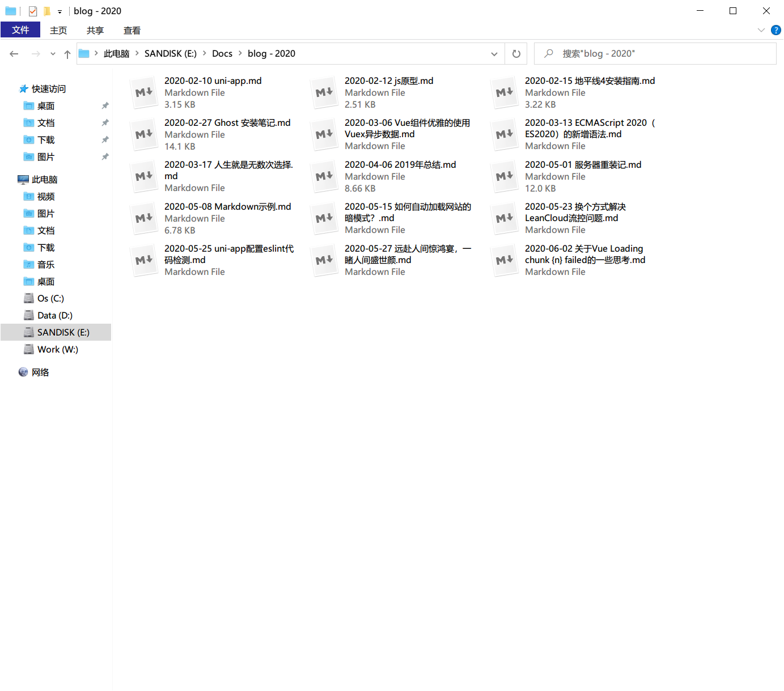Image resolution: width=784 pixels, height=691 pixels.
Task: Click the Properties icon in title bar
Action: coord(33,11)
